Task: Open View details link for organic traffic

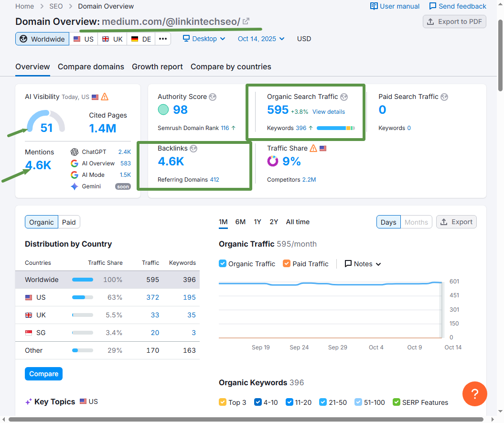Action: 329,112
